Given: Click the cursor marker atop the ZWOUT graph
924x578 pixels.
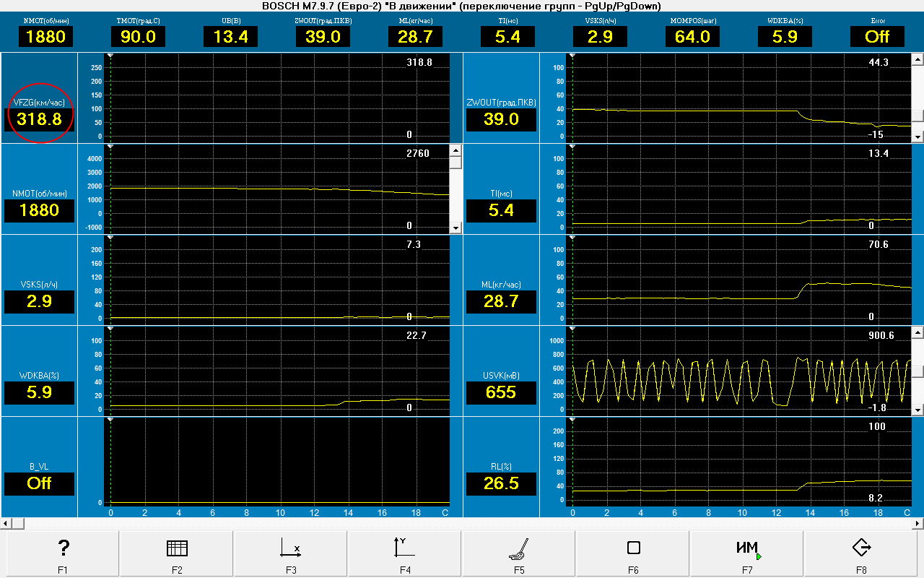Looking at the screenshot, I should click(x=572, y=55).
